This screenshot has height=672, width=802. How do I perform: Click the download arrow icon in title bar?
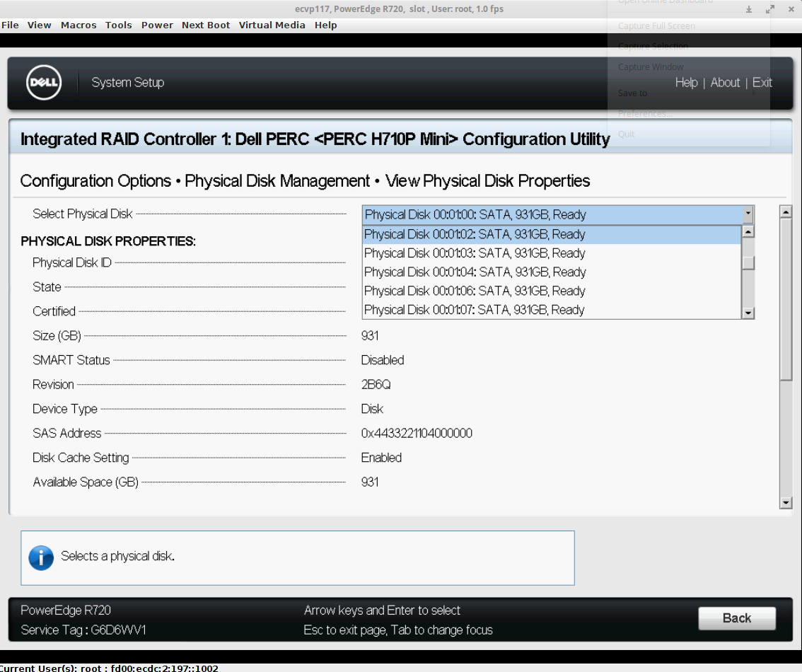749,9
